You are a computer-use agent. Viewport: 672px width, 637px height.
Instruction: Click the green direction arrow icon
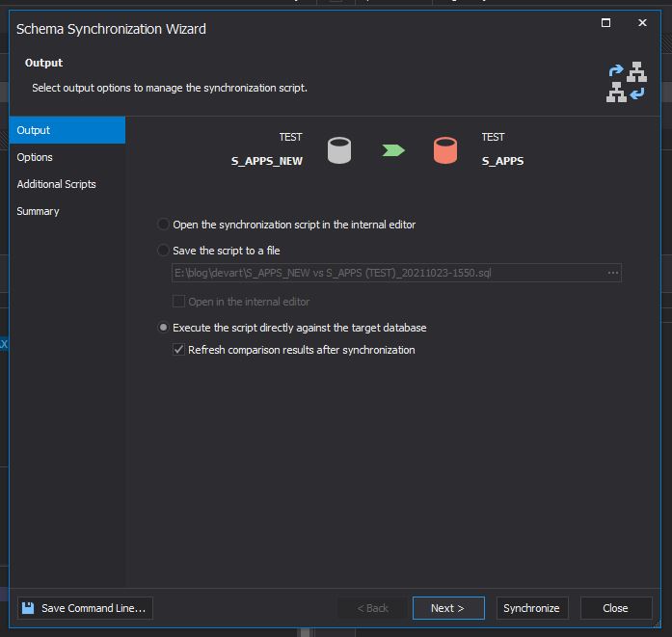[x=392, y=150]
